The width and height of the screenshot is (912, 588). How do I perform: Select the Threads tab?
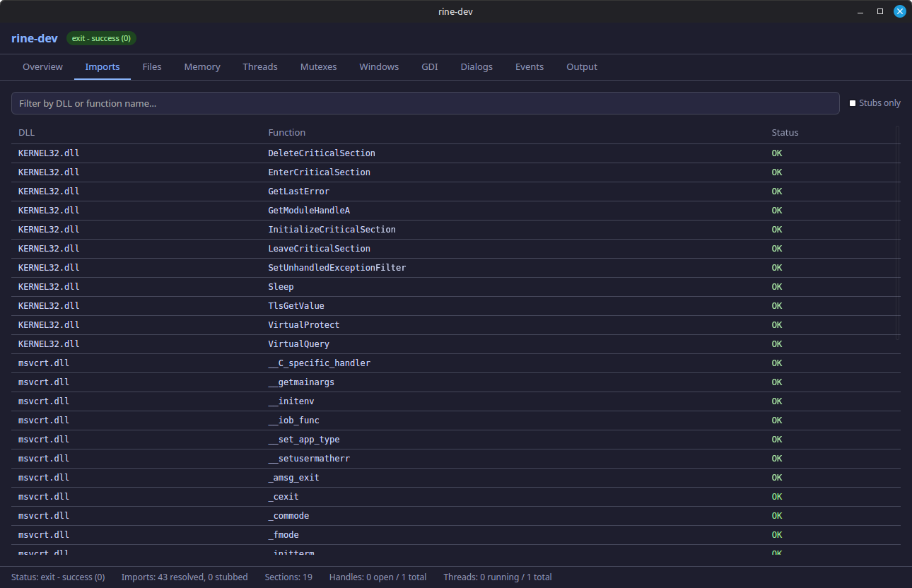pos(259,66)
